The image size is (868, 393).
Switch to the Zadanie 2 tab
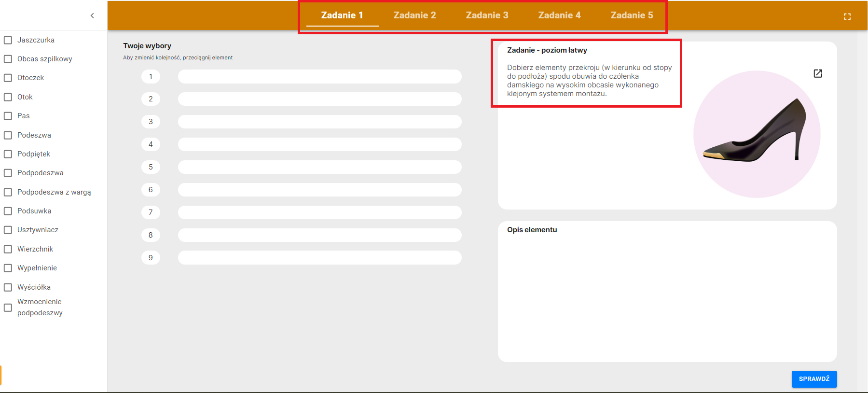(x=414, y=15)
